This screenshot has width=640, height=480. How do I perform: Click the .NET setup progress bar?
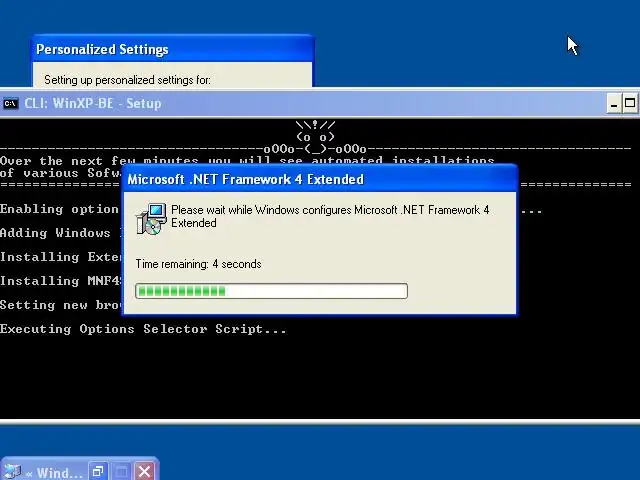271,291
